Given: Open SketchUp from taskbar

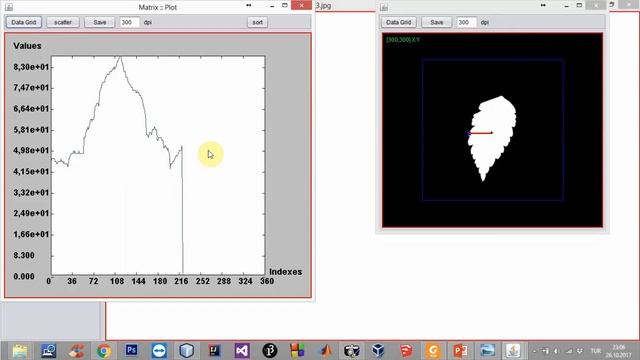Looking at the screenshot, I should pyautogui.click(x=405, y=350).
